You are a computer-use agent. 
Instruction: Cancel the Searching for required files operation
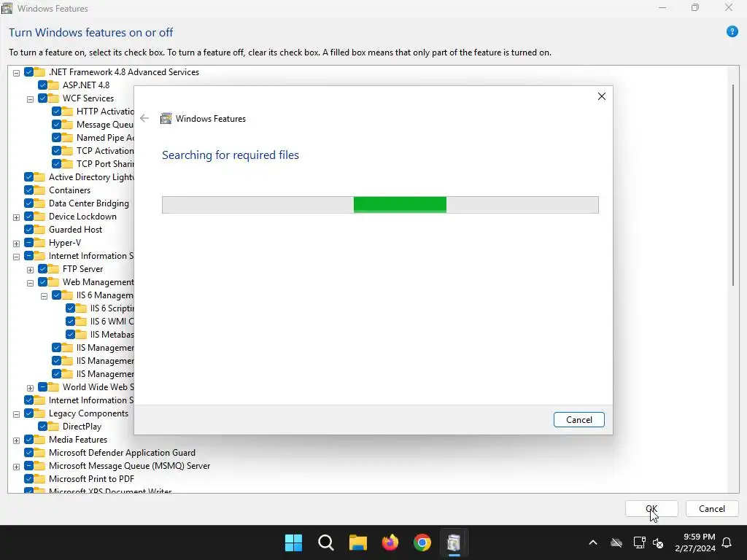coord(578,419)
